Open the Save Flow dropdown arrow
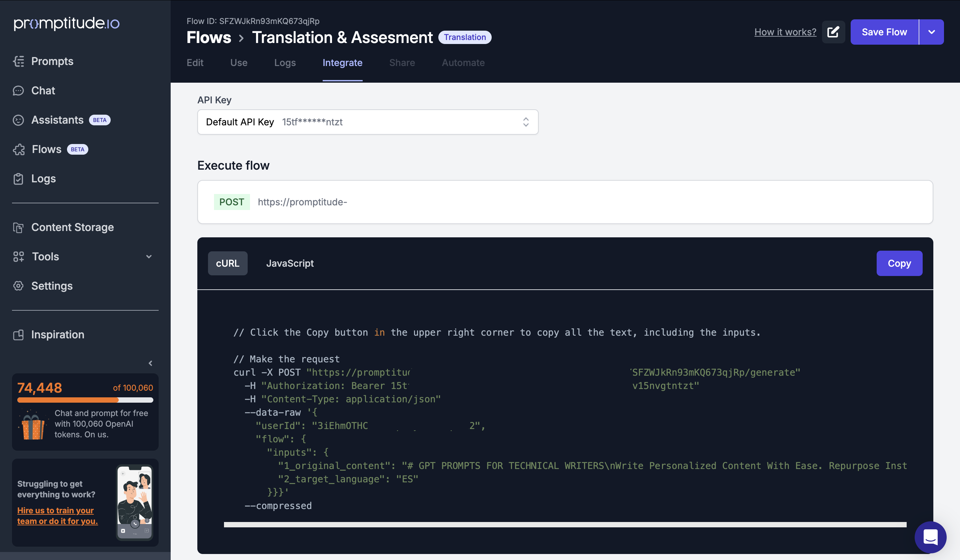960x560 pixels. [931, 32]
